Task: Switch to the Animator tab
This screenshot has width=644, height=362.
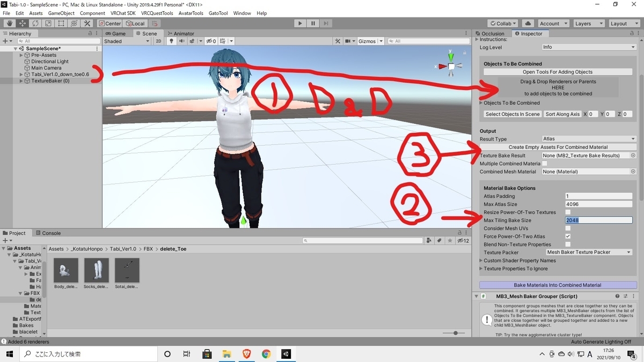Action: click(180, 33)
